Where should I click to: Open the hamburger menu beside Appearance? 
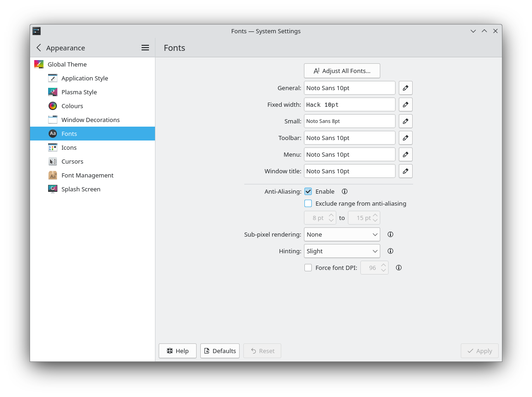tap(145, 48)
